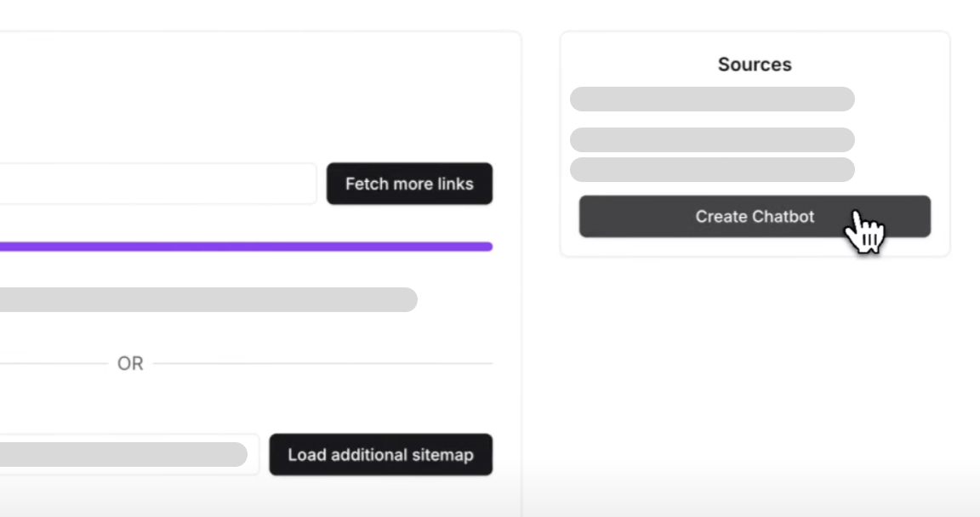The image size is (980, 517).
Task: Click the Sources panel heading
Action: click(x=755, y=65)
